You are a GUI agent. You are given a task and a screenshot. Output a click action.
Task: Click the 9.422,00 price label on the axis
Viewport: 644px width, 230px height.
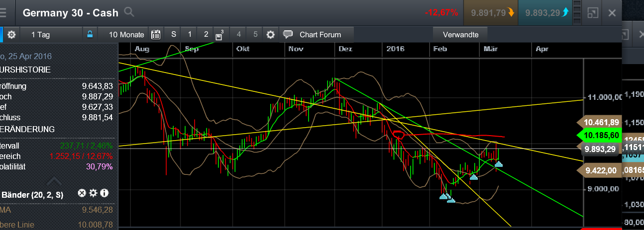coord(599,170)
